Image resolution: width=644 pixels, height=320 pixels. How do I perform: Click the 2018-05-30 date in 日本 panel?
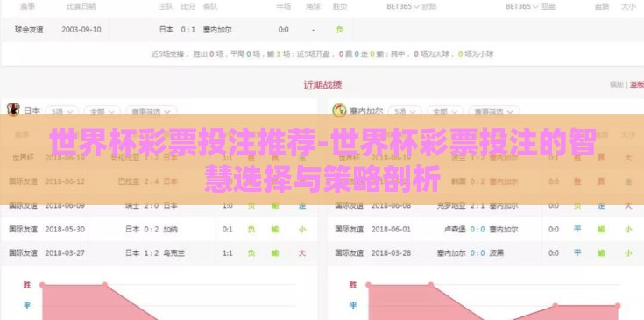pos(65,229)
